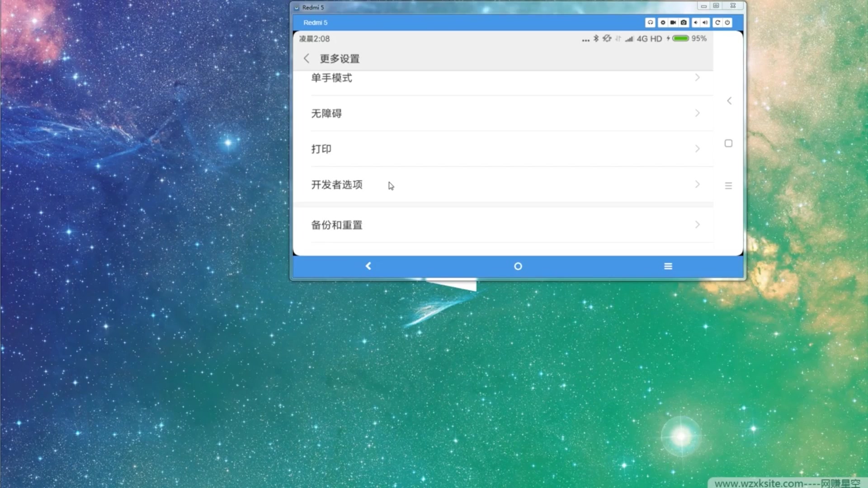Close the Redmi 5 window

coord(733,6)
